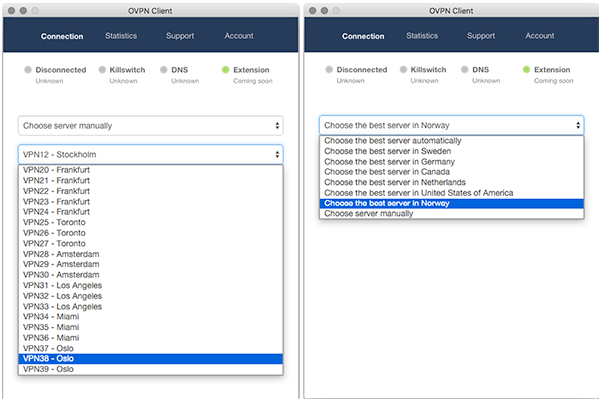Screen dimensions: 600x402
Task: Open 'VPN12 - Stockholm' server dropdown
Action: point(150,155)
